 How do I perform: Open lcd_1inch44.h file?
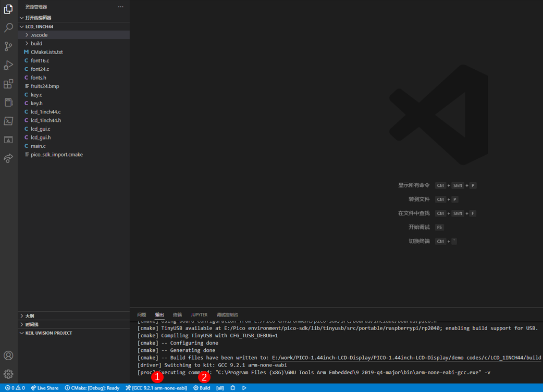click(x=74, y=120)
